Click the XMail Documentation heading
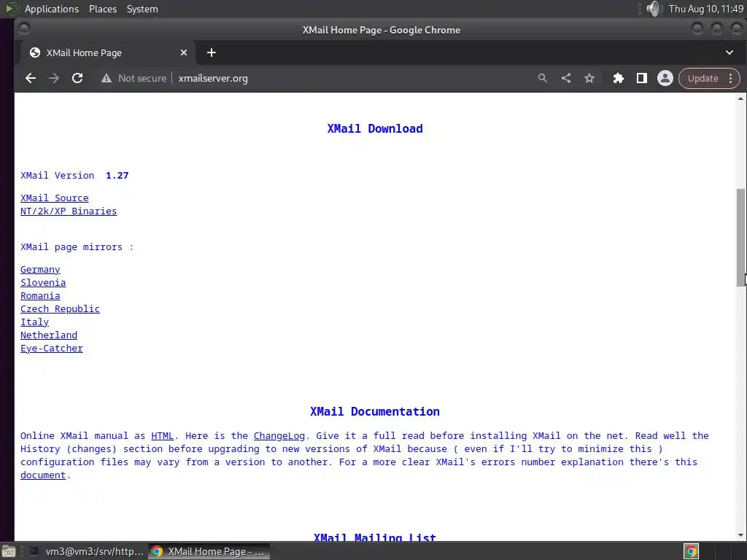Screen dimensions: 747x560 (x=375, y=411)
